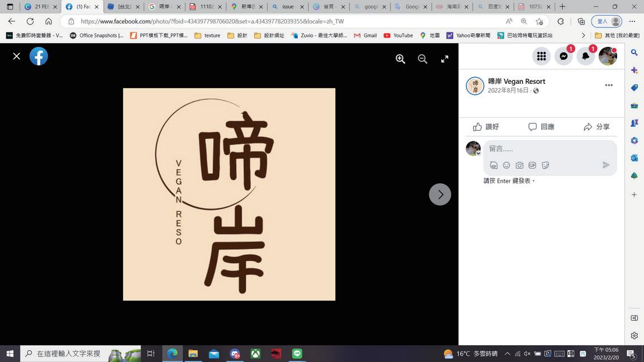
Task: Go back in the browser
Action: coord(12,21)
